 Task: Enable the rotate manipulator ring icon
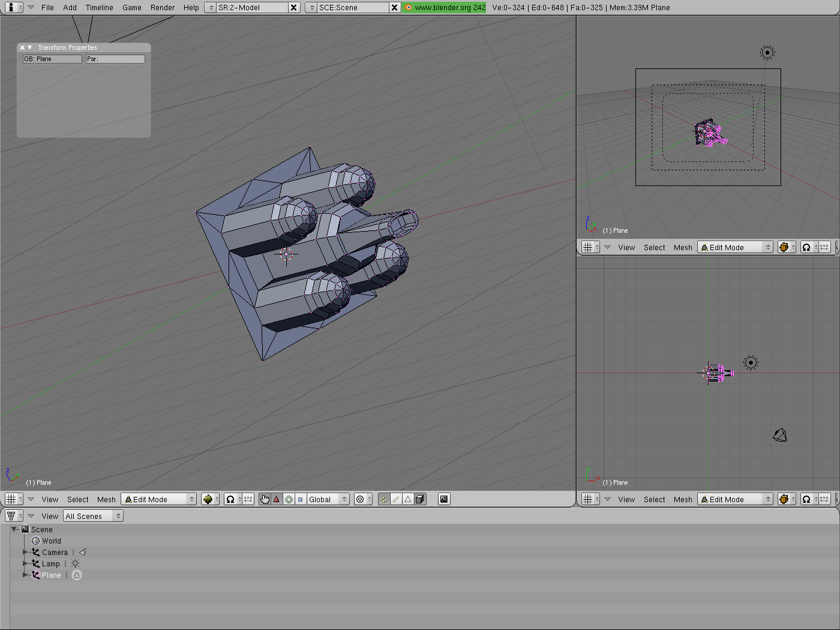click(289, 499)
